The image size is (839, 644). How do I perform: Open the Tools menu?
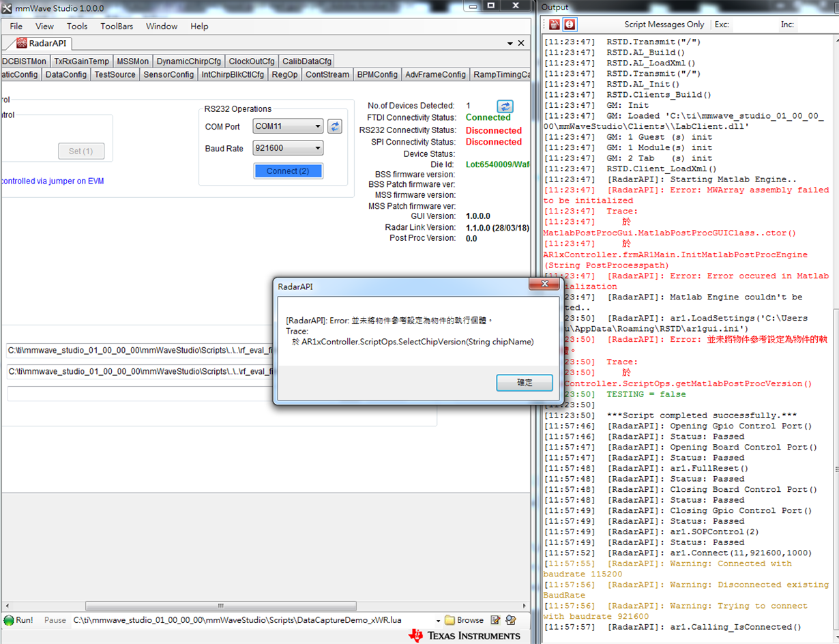(77, 26)
